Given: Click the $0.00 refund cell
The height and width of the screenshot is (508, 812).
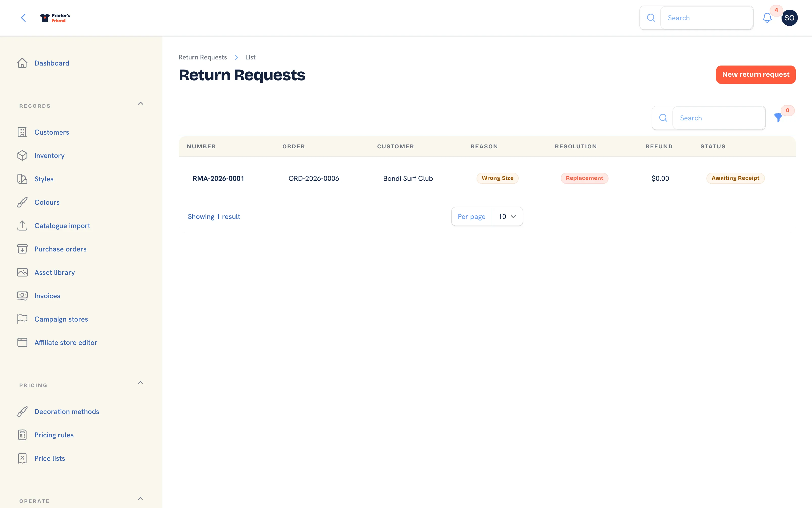Looking at the screenshot, I should [660, 178].
